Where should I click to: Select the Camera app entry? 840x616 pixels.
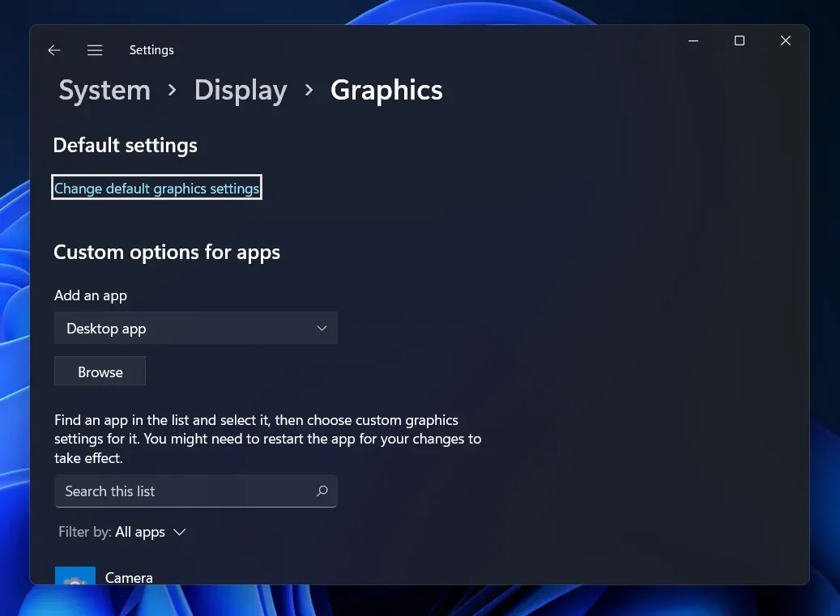129,577
